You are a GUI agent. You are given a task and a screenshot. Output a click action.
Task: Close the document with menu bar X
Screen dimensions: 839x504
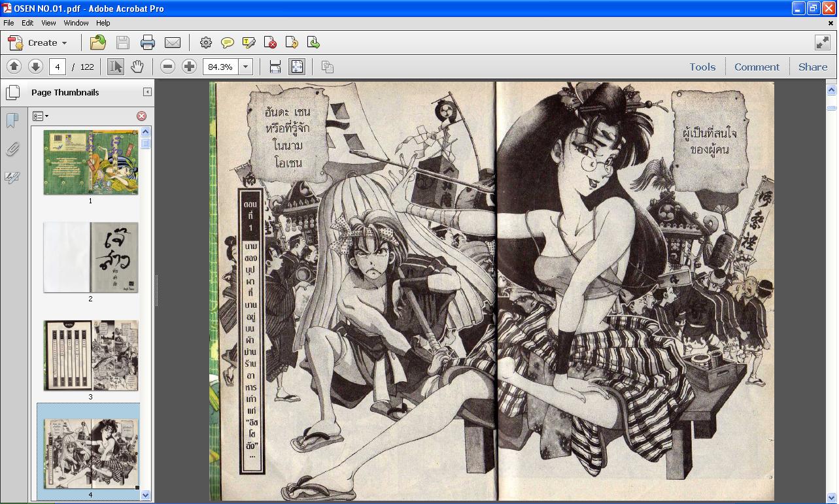831,23
